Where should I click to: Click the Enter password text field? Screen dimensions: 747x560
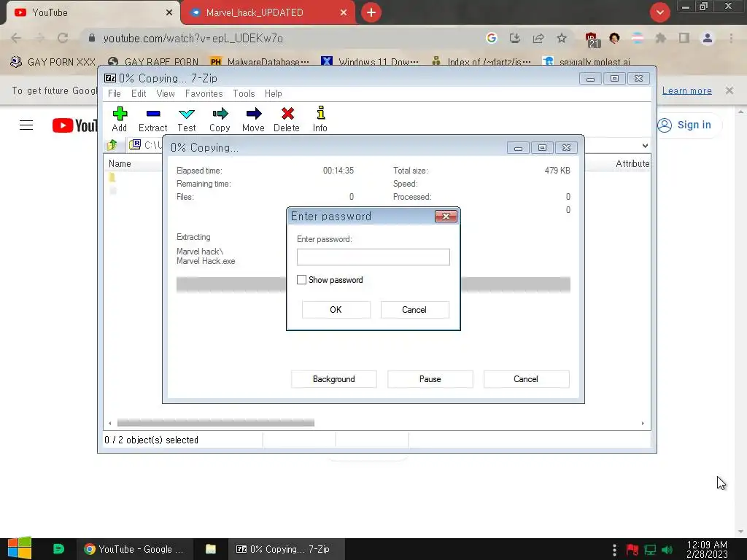(x=373, y=257)
